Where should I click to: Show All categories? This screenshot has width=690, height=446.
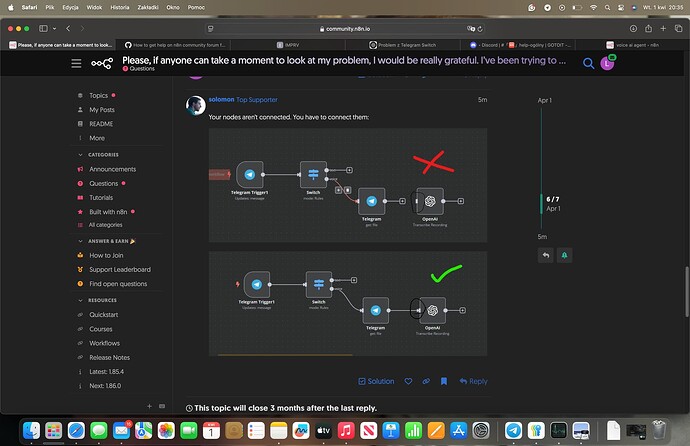click(105, 225)
